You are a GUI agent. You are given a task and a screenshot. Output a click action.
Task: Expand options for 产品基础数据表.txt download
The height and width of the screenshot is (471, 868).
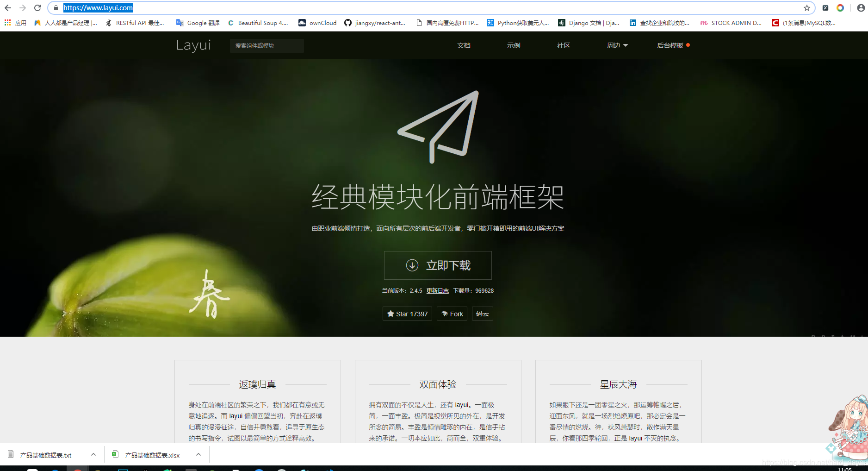tap(93, 455)
